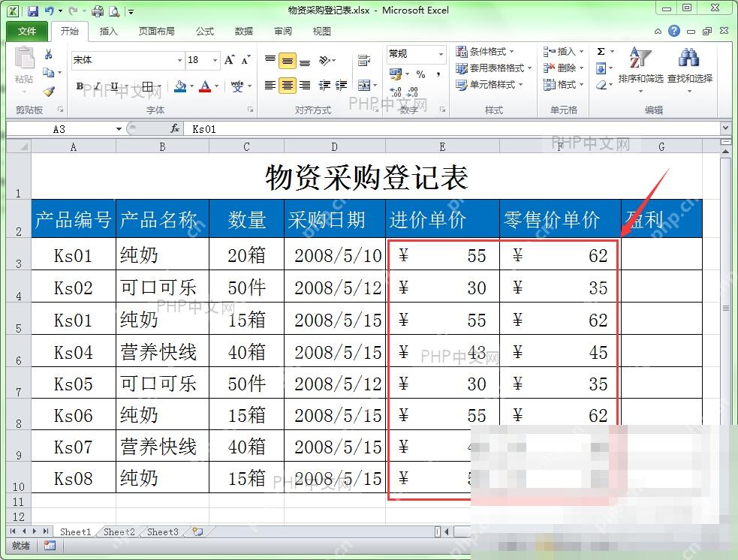Click the Cut scissors icon
This screenshot has width=738, height=560.
point(49,55)
